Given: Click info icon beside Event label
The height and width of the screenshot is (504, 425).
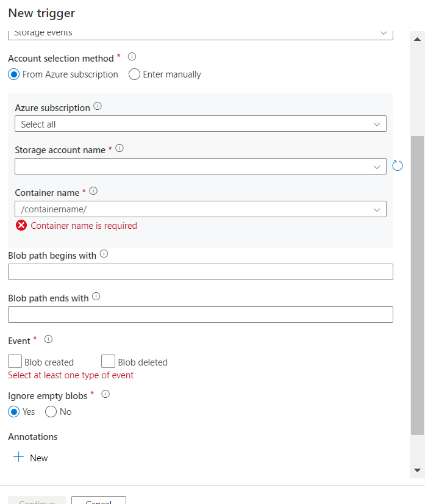Looking at the screenshot, I should [49, 339].
